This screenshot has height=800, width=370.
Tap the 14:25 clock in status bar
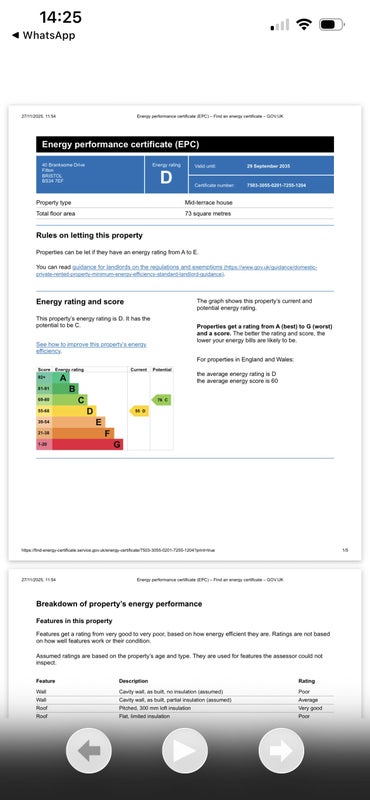61,17
